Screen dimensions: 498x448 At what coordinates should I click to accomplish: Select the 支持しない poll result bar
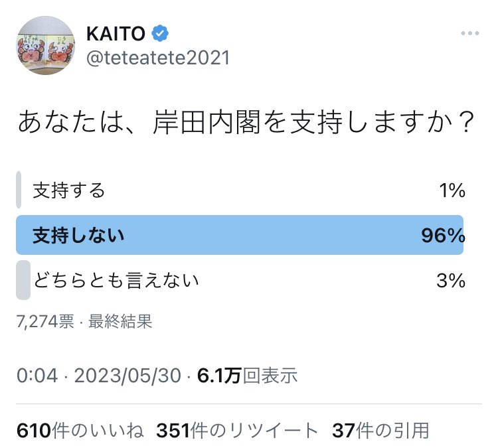point(240,235)
